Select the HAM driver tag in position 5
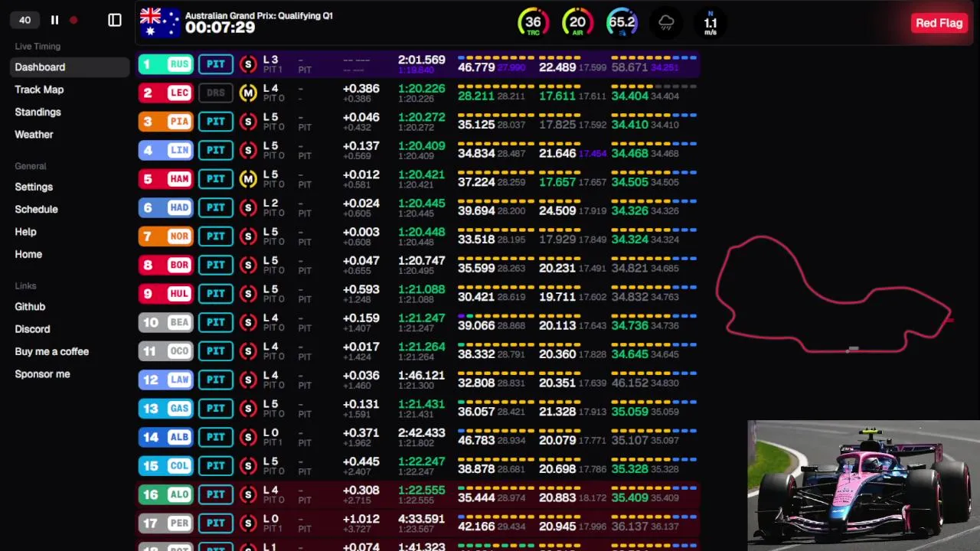This screenshot has width=980, height=551. click(165, 179)
